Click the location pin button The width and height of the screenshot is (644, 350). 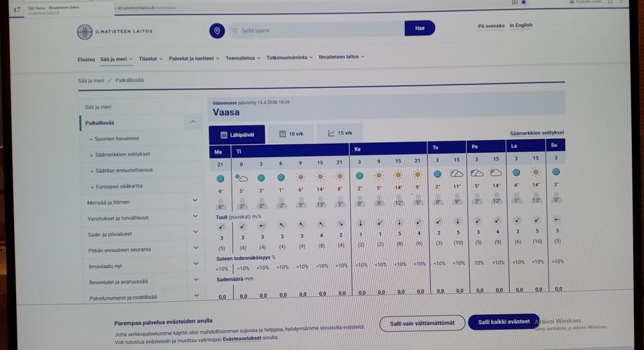pos(217,30)
